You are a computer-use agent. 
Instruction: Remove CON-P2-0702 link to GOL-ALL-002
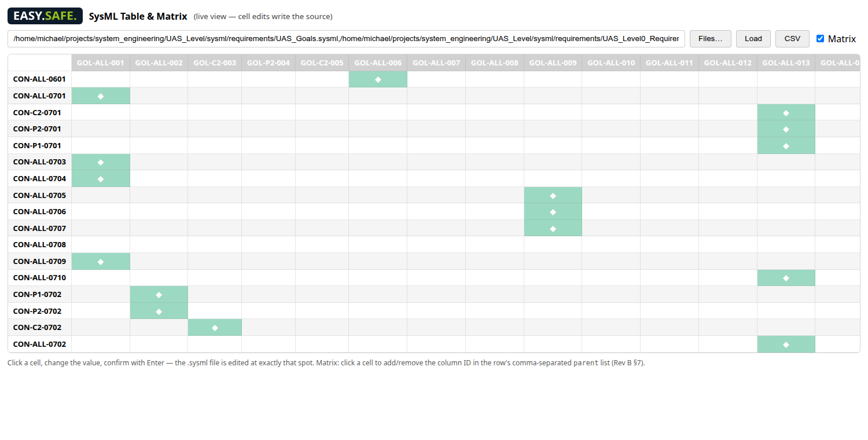pos(159,311)
